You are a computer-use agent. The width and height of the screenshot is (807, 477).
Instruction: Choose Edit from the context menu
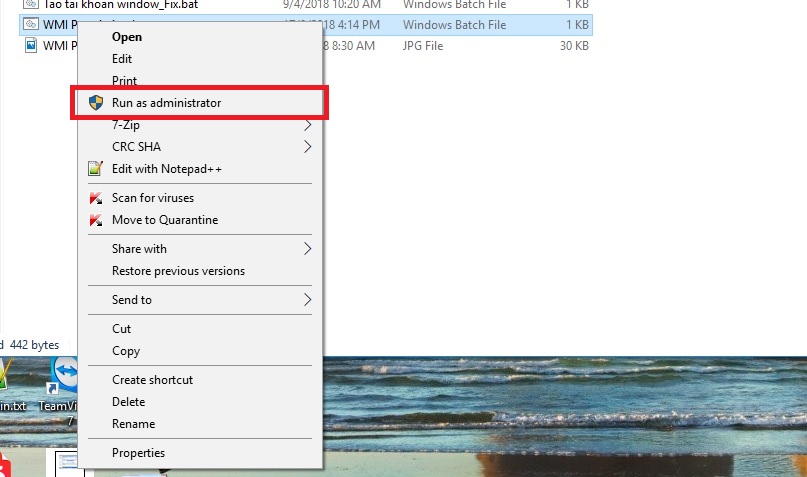122,59
